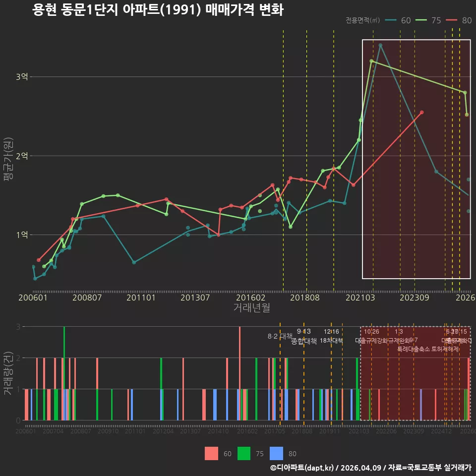Click the 8·2 대책 policy marker label
Image resolution: width=476 pixels, height=476 pixels.
click(280, 336)
